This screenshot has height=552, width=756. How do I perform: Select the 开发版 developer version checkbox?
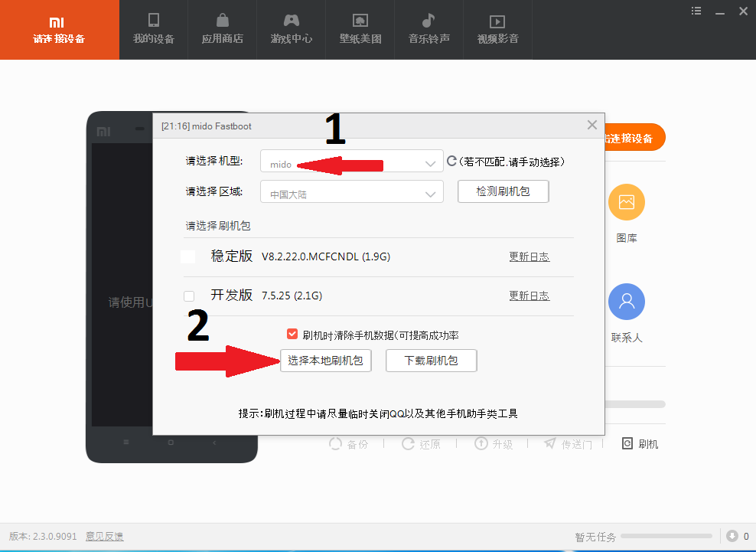(x=188, y=296)
